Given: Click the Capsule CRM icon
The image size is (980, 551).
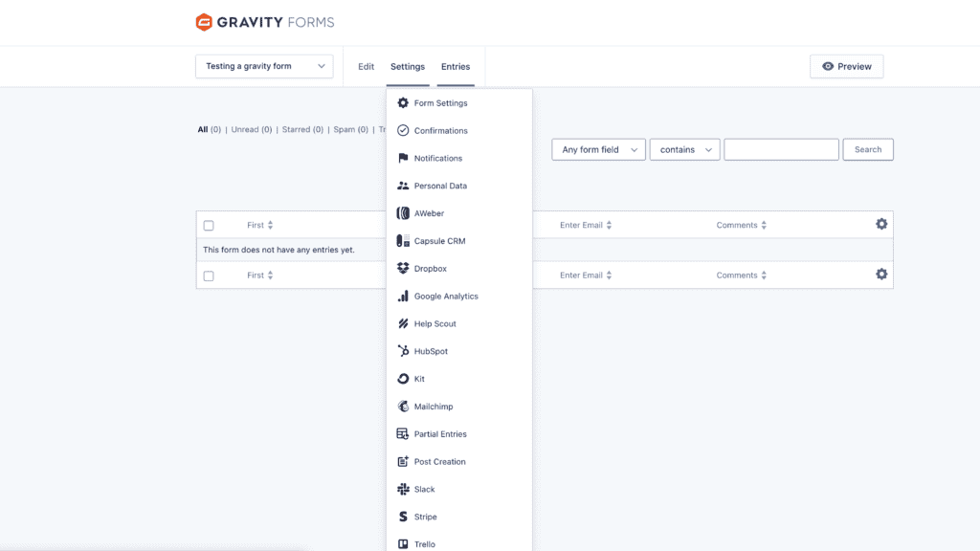Looking at the screenshot, I should (x=403, y=240).
